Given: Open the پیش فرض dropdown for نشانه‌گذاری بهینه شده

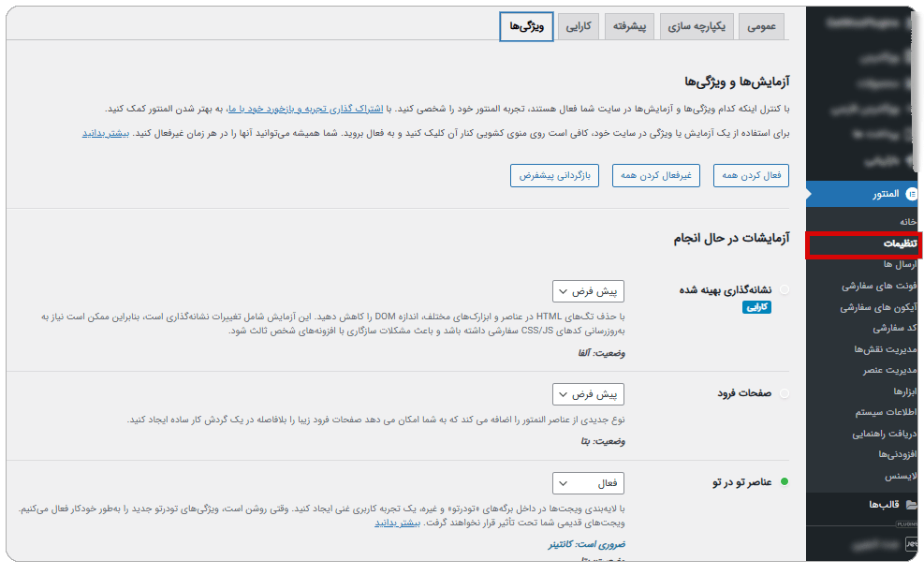Looking at the screenshot, I should pos(588,290).
